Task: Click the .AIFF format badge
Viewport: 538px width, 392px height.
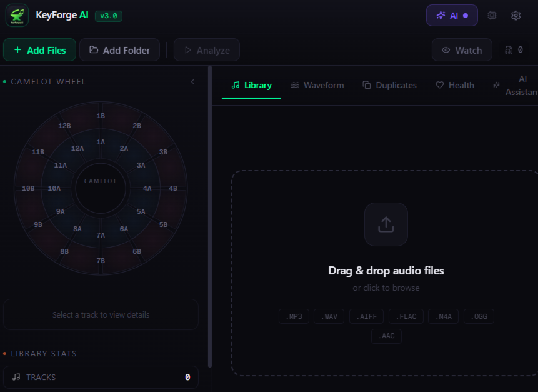Action: (366, 316)
